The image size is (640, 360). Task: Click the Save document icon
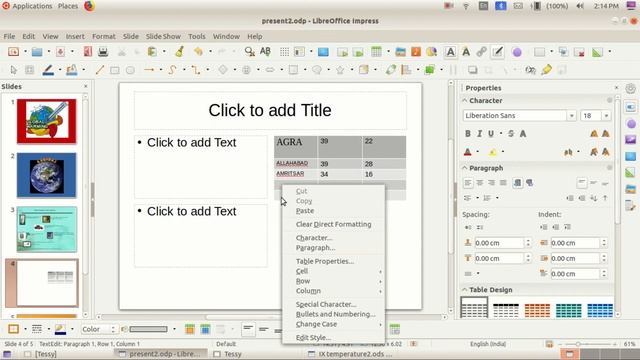(x=60, y=52)
